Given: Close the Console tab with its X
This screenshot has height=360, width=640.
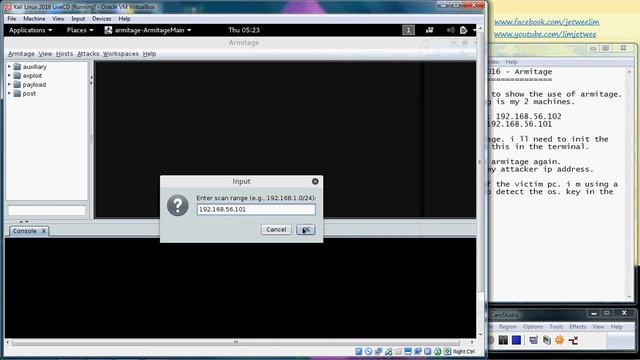Looking at the screenshot, I should (43, 231).
